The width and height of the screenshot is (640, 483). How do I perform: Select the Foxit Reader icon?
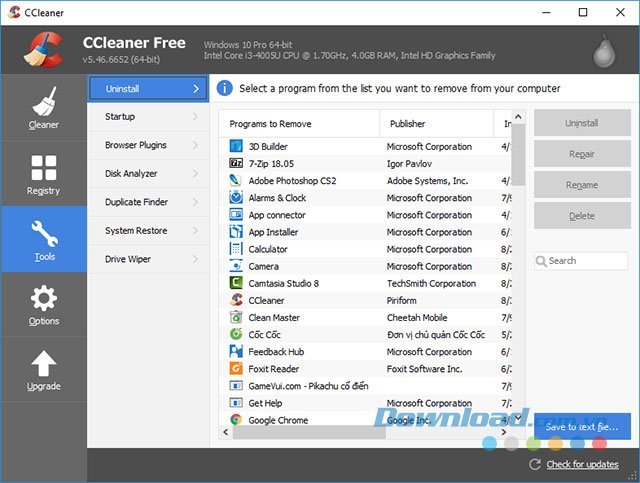[x=236, y=369]
